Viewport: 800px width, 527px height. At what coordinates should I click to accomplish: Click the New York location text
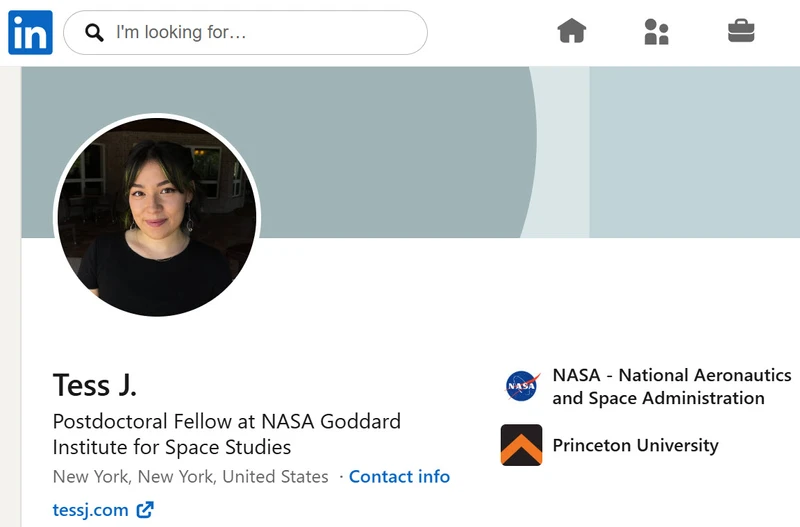pos(190,476)
